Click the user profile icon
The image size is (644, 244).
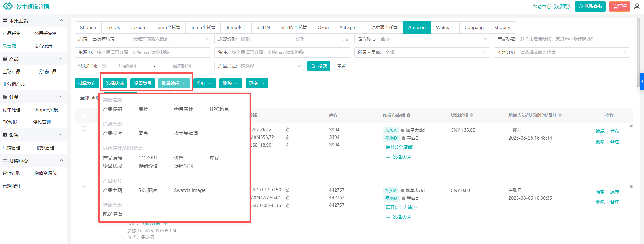[x=637, y=6]
